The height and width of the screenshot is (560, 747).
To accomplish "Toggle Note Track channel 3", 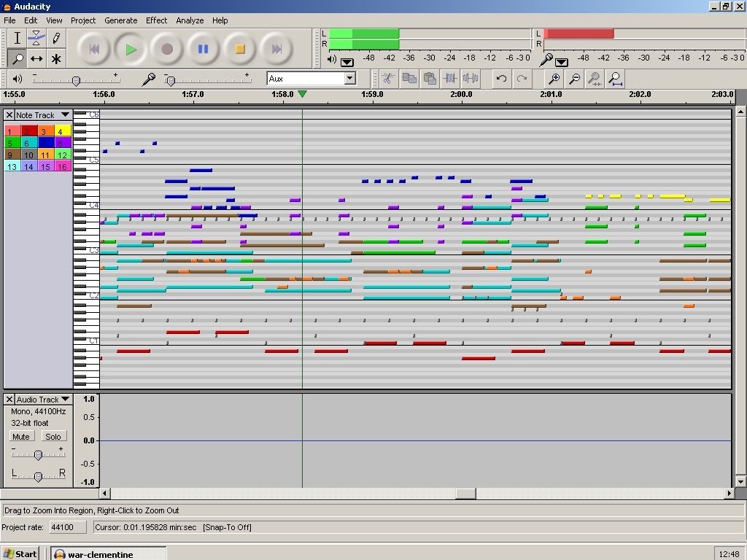I will pos(46,131).
